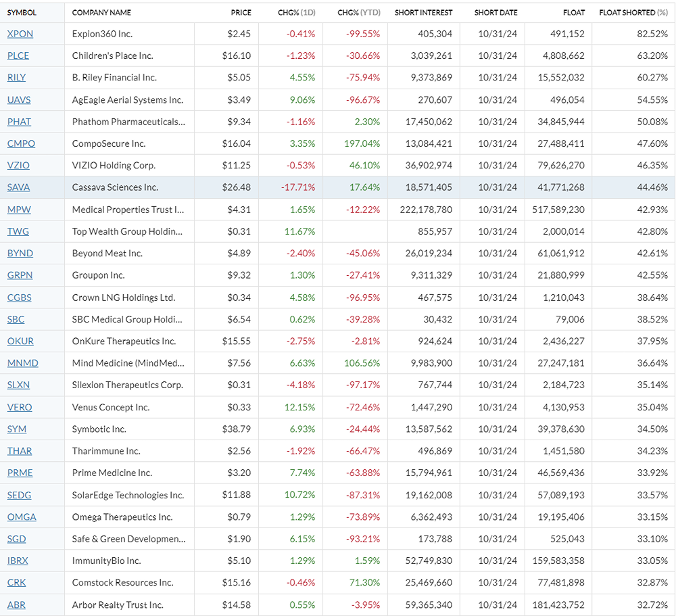Click the 32.72% float shorted value

652,605
